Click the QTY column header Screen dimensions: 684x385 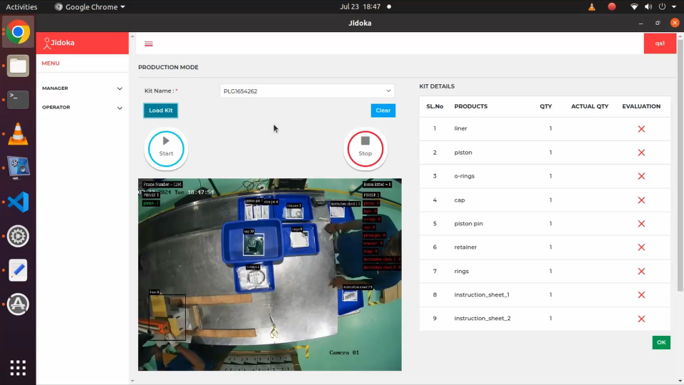click(546, 106)
